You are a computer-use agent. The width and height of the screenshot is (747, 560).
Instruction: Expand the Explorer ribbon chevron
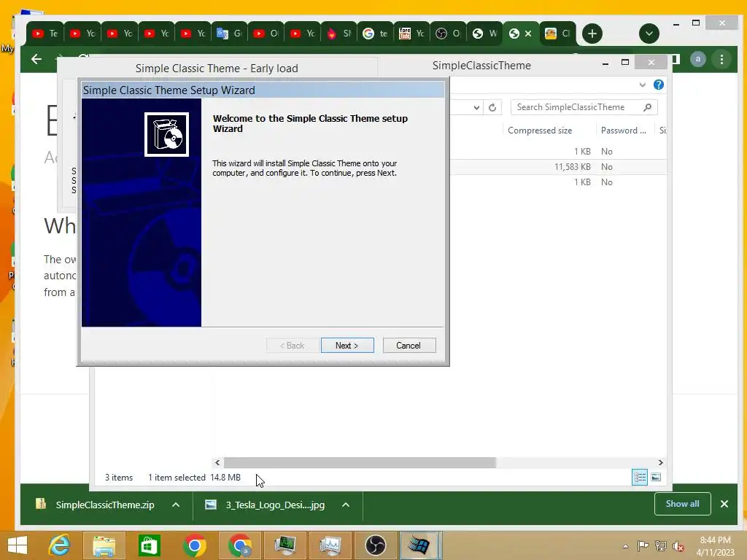[x=642, y=85]
